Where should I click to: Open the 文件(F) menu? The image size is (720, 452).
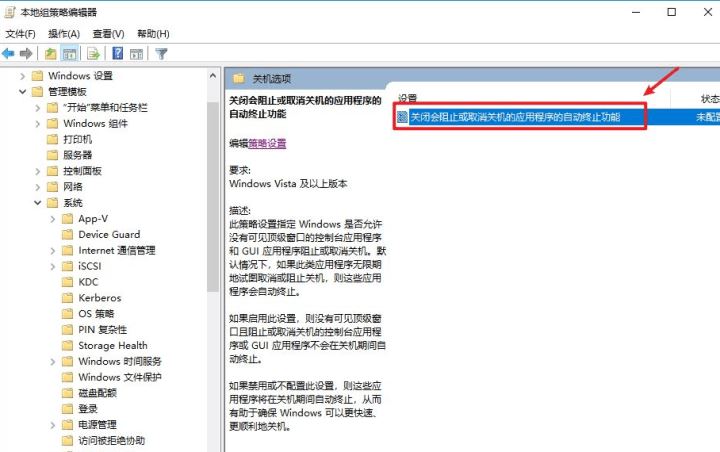pos(20,34)
